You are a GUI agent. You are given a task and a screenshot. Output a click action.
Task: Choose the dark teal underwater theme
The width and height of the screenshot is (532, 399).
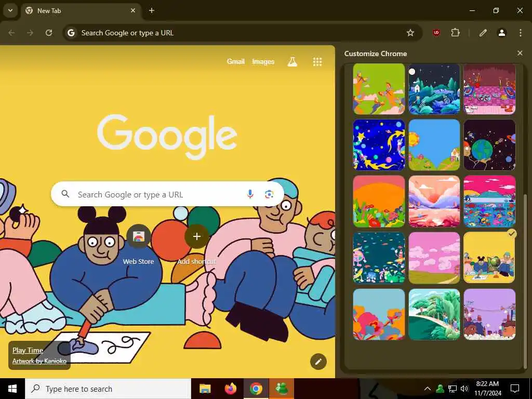point(379,258)
